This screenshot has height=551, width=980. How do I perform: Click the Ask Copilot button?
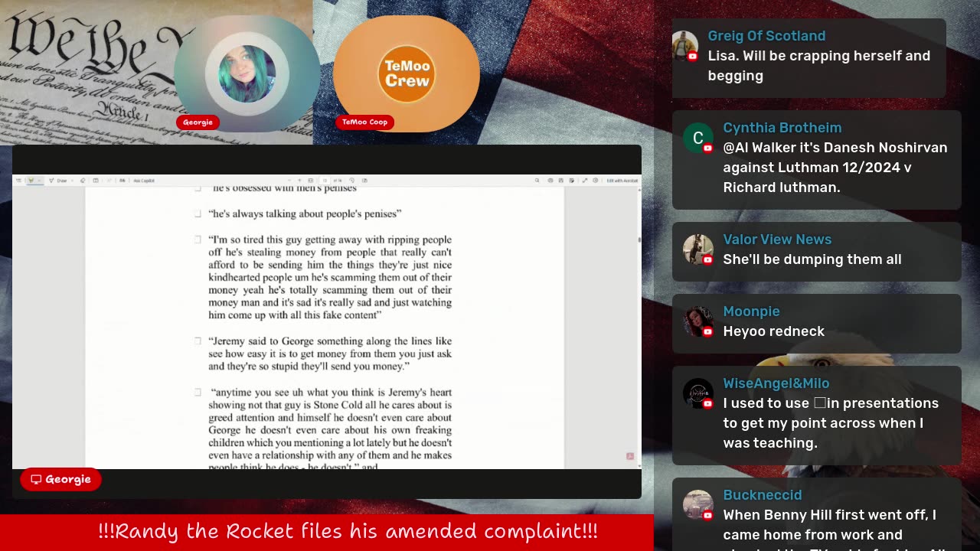[144, 181]
